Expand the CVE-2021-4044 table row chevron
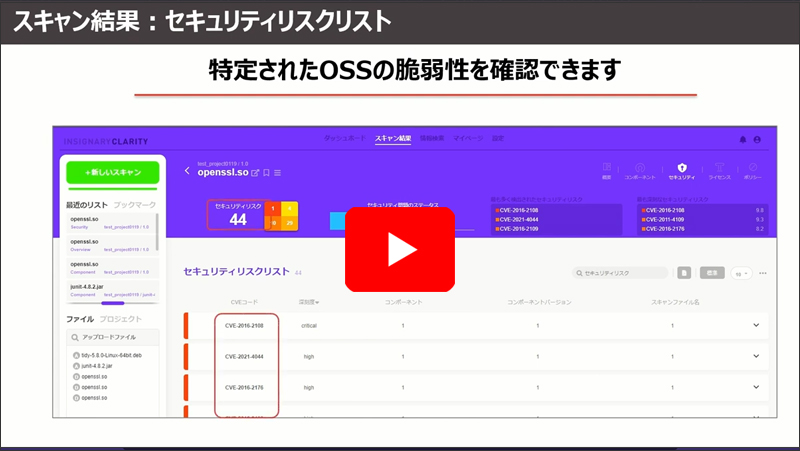This screenshot has width=800, height=451. [756, 356]
